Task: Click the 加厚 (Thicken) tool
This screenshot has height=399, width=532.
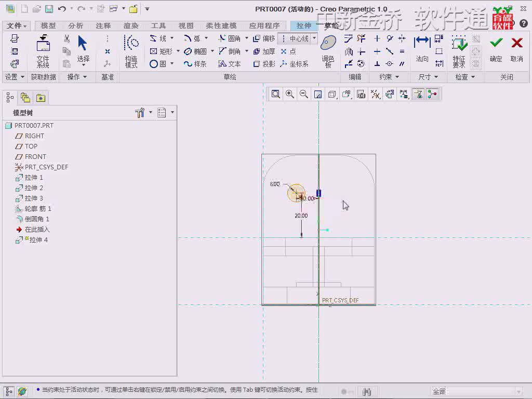Action: (x=264, y=51)
